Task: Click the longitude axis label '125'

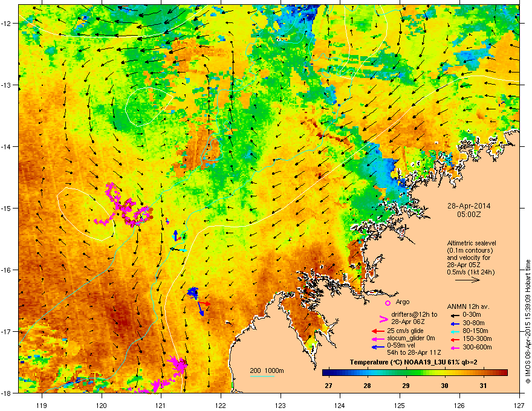Action: click(400, 405)
